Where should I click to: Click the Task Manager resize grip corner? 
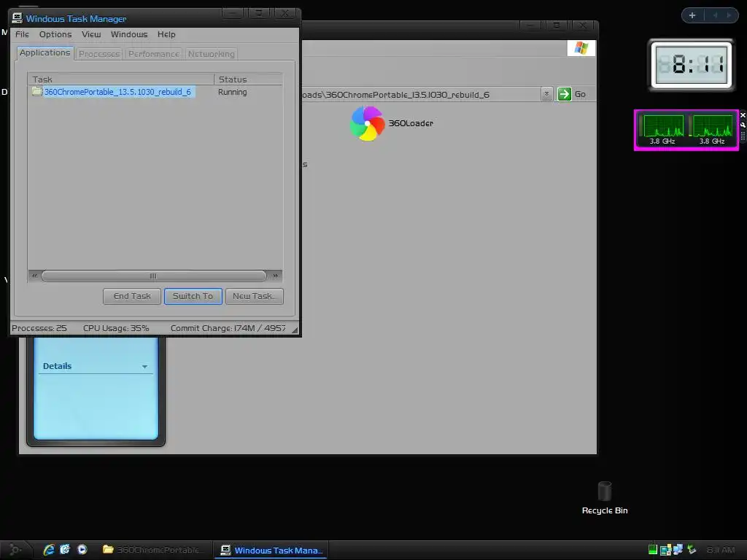tap(295, 330)
